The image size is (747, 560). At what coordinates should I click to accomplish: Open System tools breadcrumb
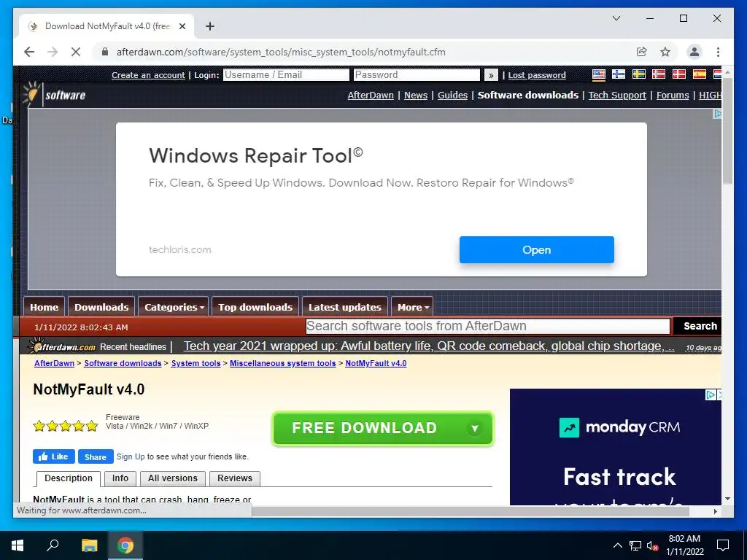pyautogui.click(x=196, y=363)
